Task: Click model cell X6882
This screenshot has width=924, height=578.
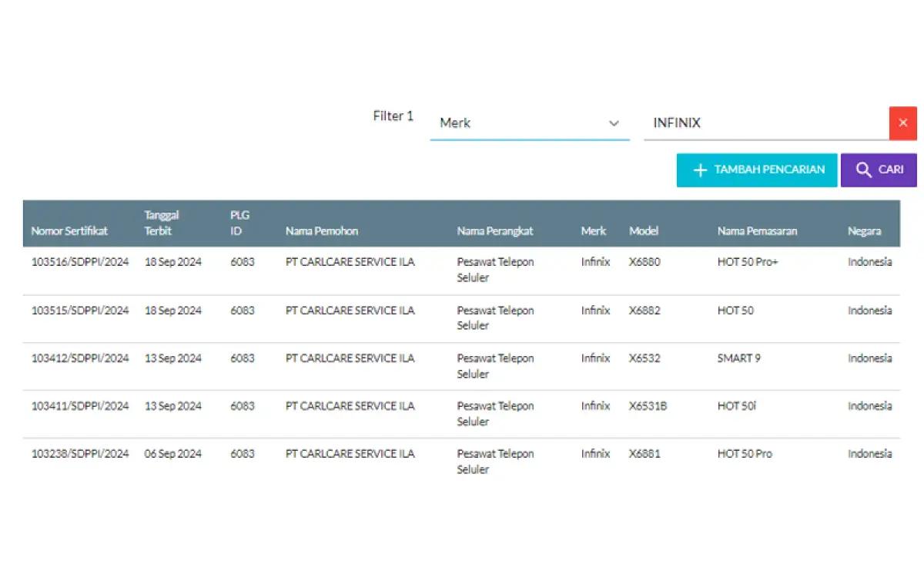Action: coord(644,311)
